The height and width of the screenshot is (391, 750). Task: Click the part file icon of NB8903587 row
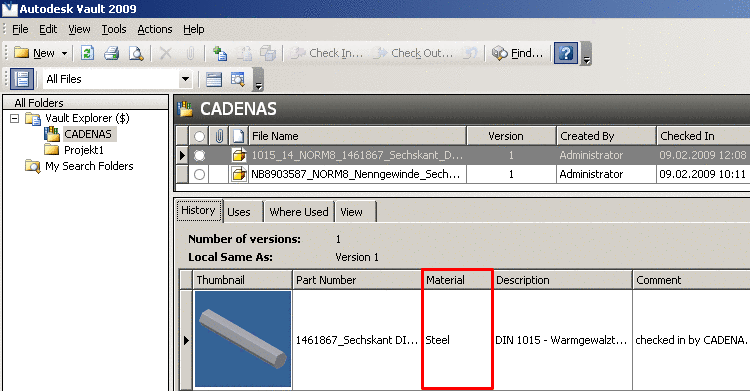coord(239,174)
